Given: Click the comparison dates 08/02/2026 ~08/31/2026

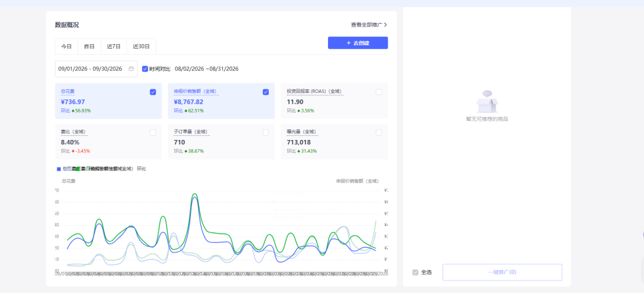Looking at the screenshot, I should (206, 69).
